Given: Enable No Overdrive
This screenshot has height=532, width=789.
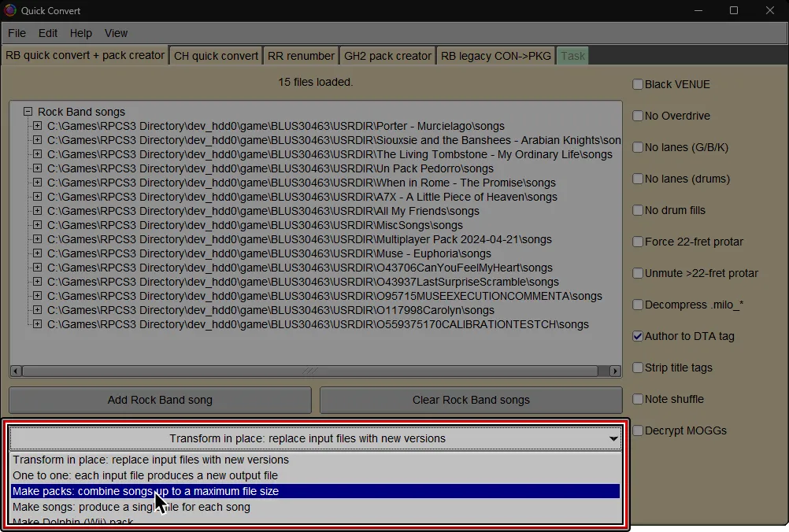Looking at the screenshot, I should coord(637,116).
